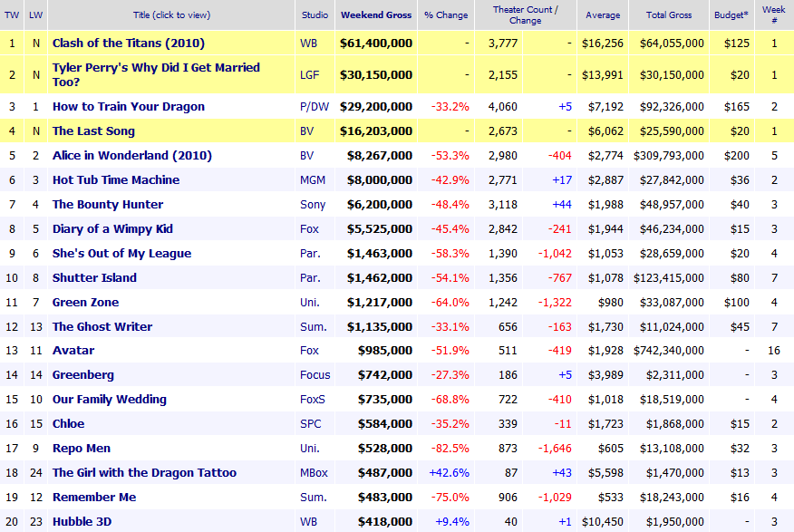Select the 4,060 theater count cell

(503, 106)
